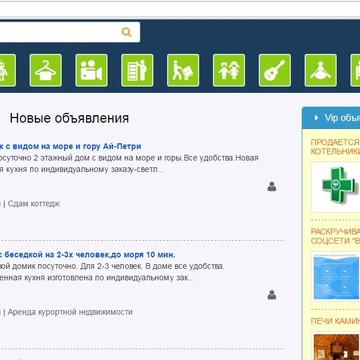Open the blue social promotion thumbnail
Viewport: 360px width, 360px height.
click(x=336, y=277)
